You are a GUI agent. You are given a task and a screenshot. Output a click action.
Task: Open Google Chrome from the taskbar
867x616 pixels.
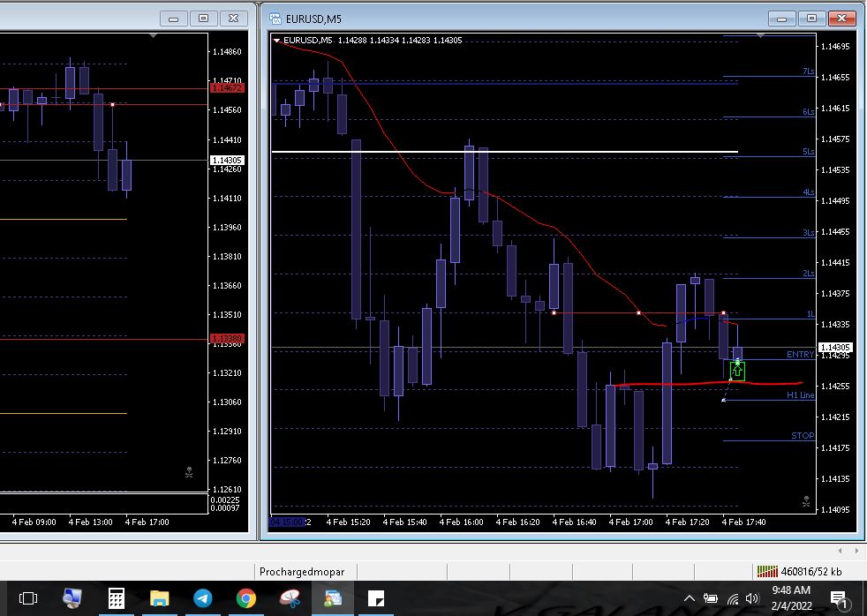tap(246, 598)
